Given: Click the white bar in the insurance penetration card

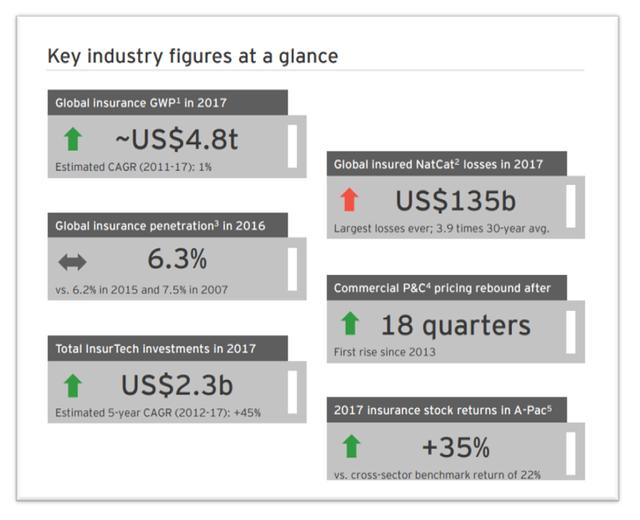Looking at the screenshot, I should click(292, 269).
